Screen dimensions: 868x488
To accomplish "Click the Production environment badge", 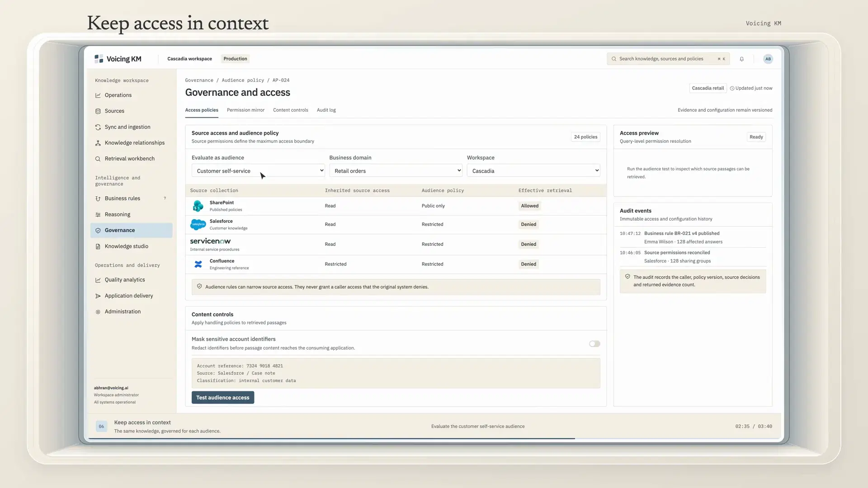I will point(235,59).
